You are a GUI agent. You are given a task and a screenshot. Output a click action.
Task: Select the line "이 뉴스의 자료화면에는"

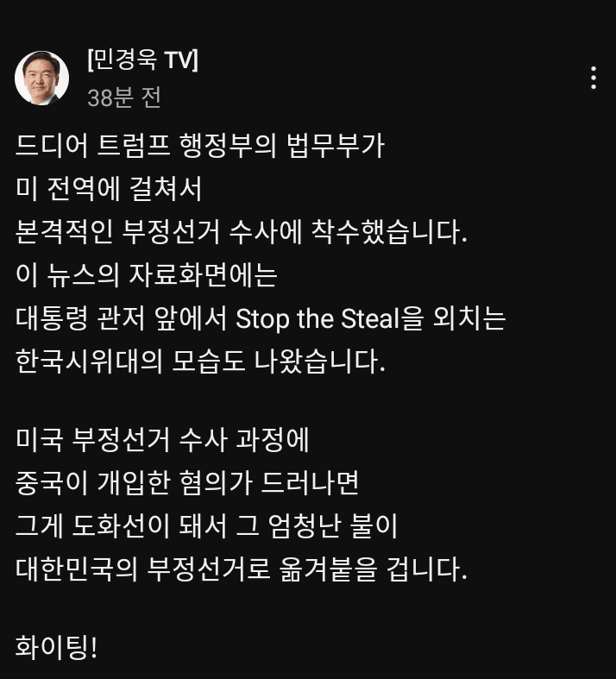[x=147, y=275]
